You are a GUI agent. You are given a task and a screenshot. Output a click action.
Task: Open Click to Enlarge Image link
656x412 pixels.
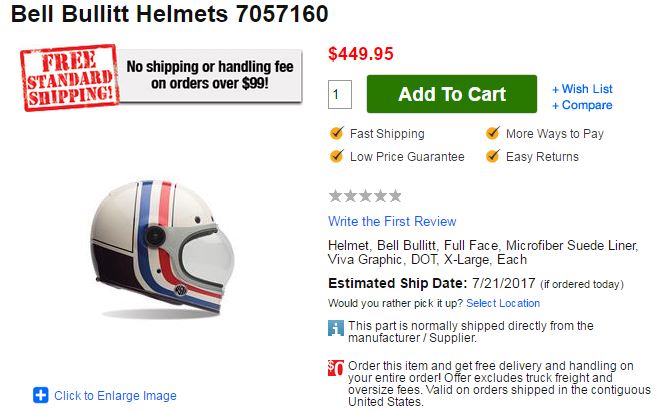point(115,395)
